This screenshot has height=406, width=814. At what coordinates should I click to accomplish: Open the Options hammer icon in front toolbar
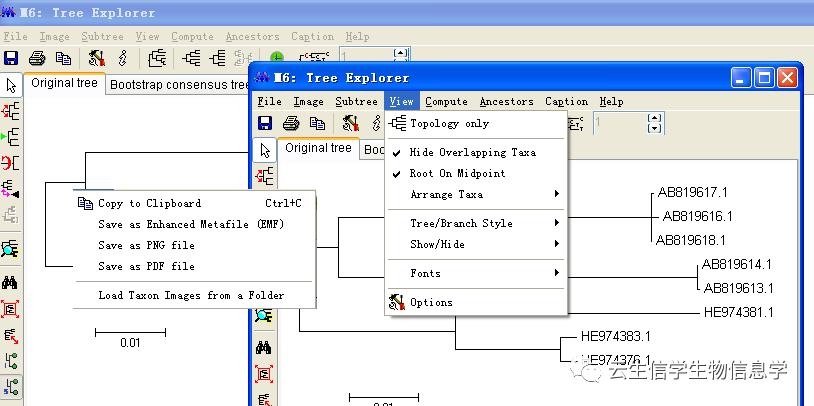[x=351, y=124]
